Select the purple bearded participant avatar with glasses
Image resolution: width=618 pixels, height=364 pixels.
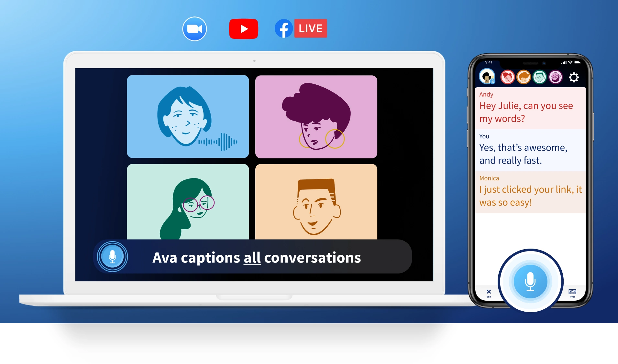pyautogui.click(x=556, y=77)
